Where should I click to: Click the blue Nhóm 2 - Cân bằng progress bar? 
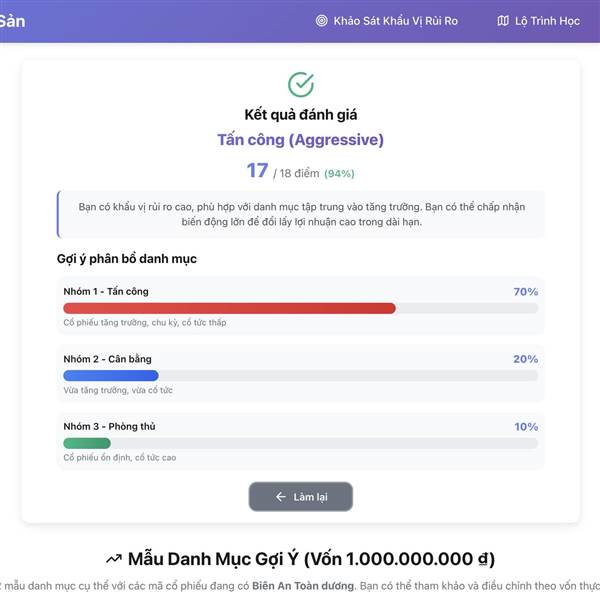point(111,375)
